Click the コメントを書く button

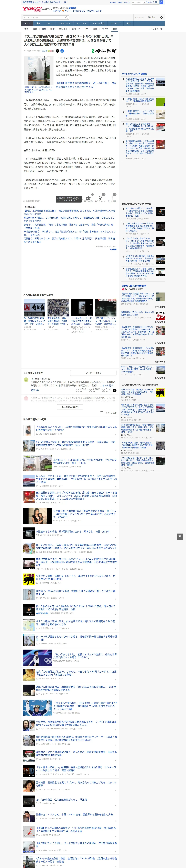(x=93, y=373)
